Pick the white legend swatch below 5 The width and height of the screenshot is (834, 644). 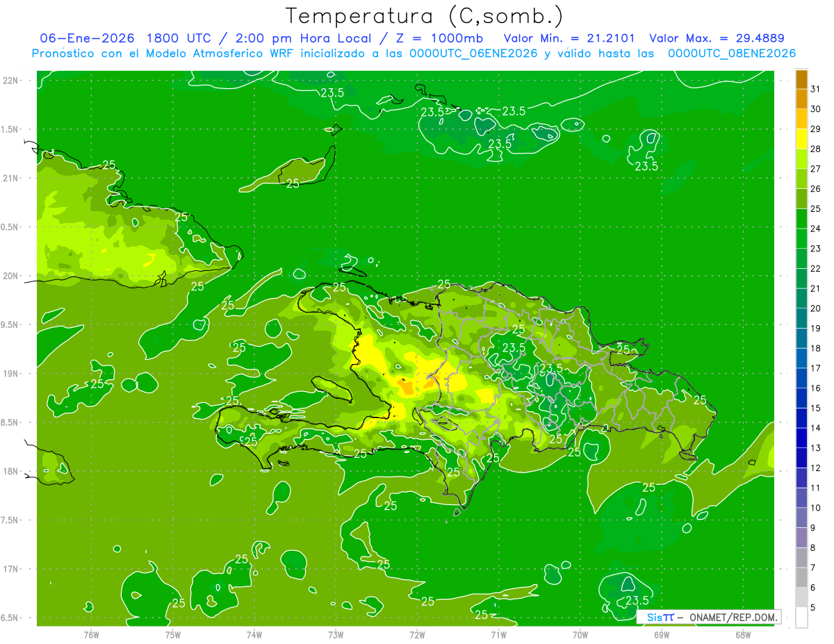[801, 618]
